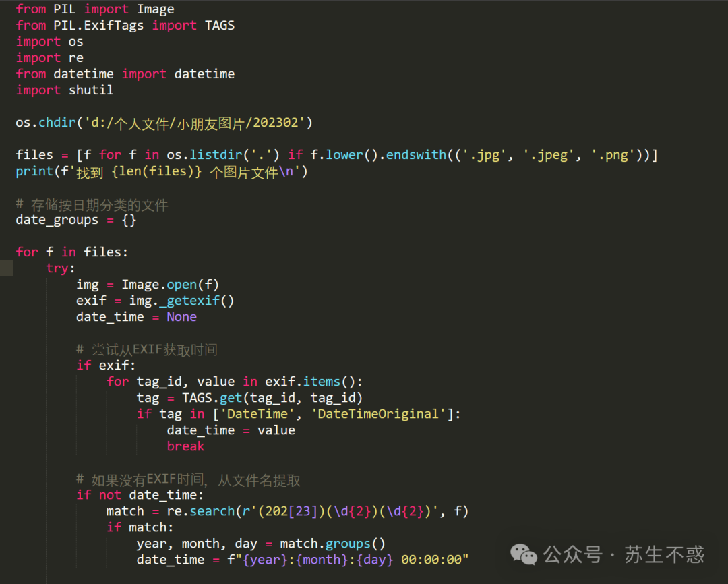
Task: Click the 'if tag in' condition start
Action: pyautogui.click(x=171, y=414)
